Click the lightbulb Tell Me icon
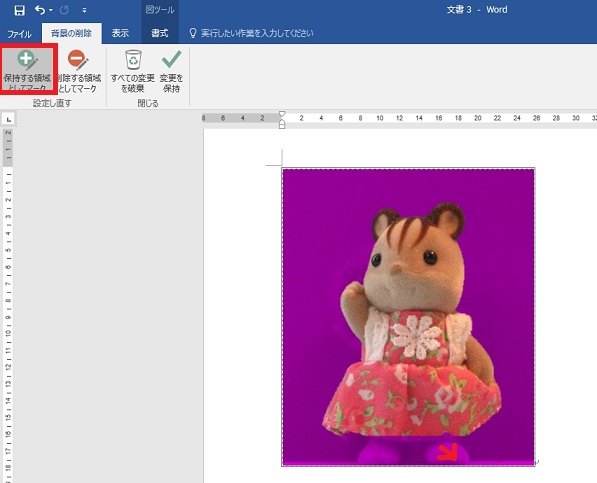 193,33
